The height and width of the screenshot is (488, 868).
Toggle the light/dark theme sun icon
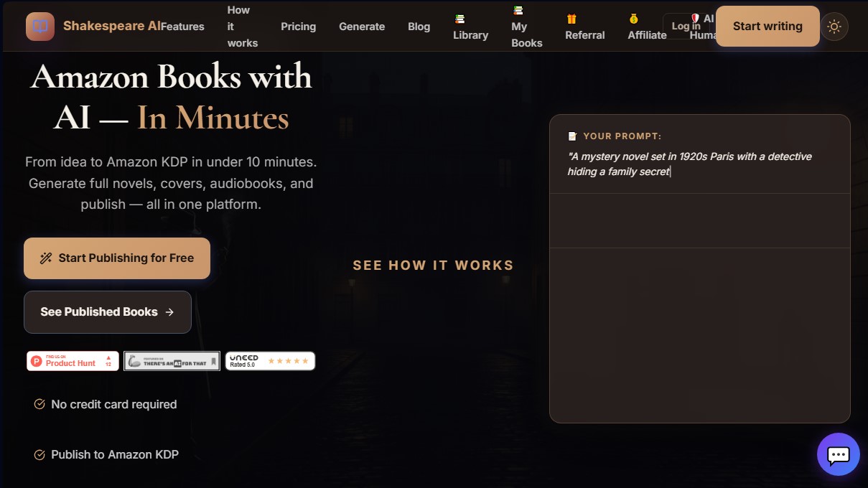[834, 27]
